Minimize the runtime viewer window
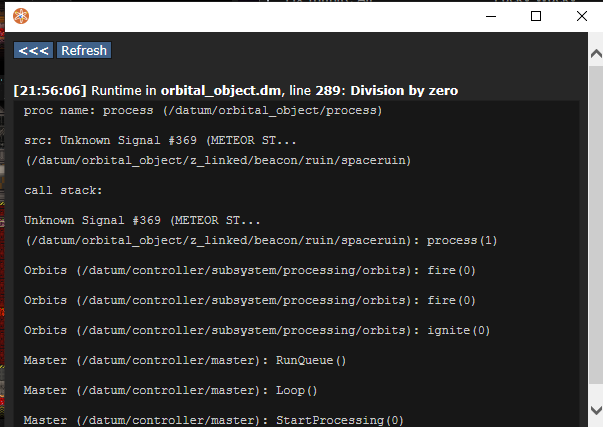 (491, 16)
